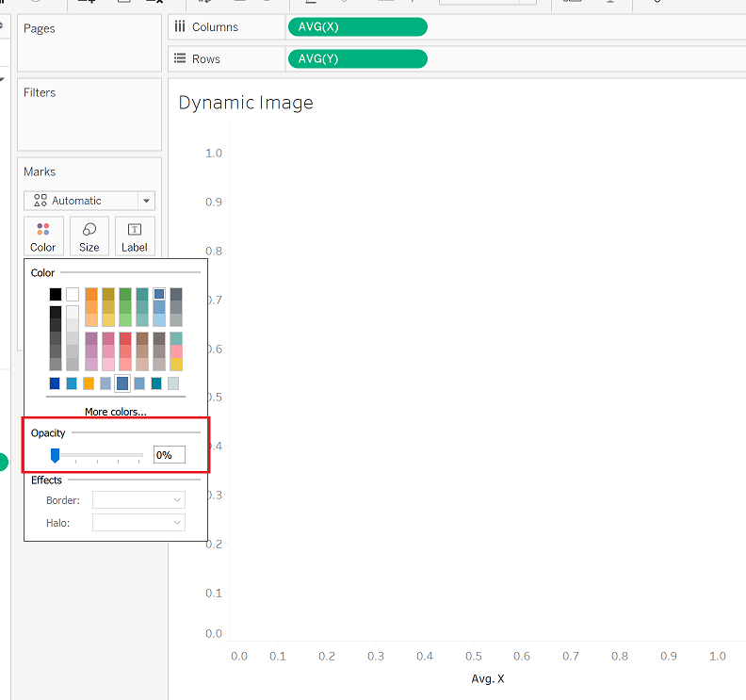
Task: Select the dark blue recent color swatch
Action: point(55,383)
